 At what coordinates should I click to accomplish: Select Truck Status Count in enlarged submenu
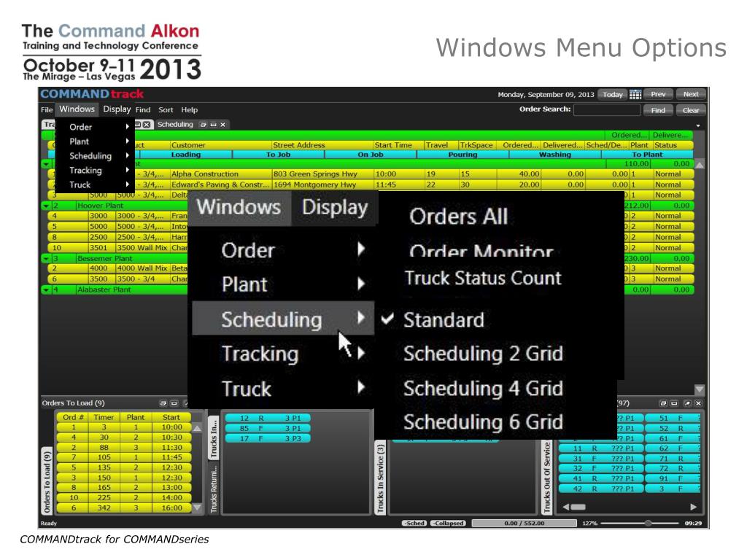[483, 278]
